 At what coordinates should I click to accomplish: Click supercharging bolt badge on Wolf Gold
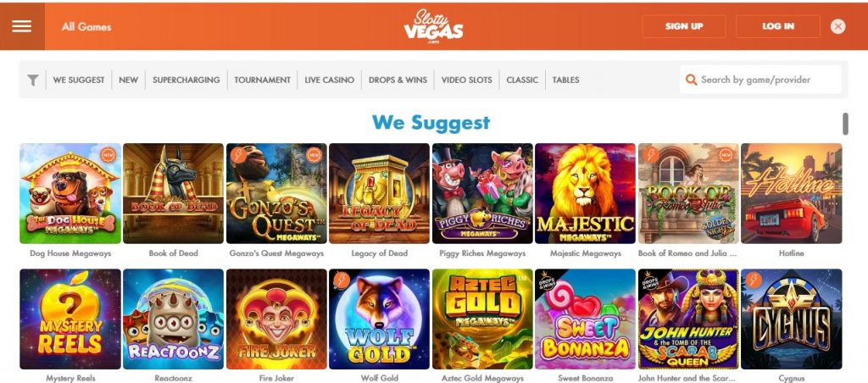[342, 280]
